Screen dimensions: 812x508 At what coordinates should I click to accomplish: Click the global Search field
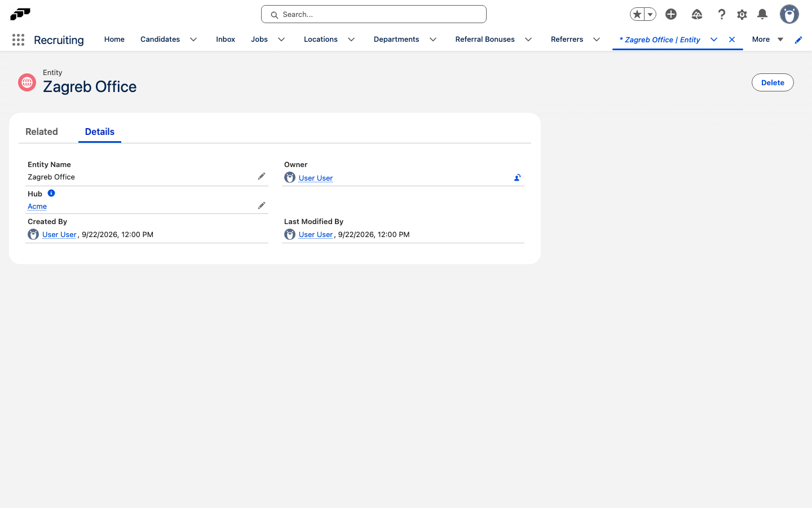[374, 14]
